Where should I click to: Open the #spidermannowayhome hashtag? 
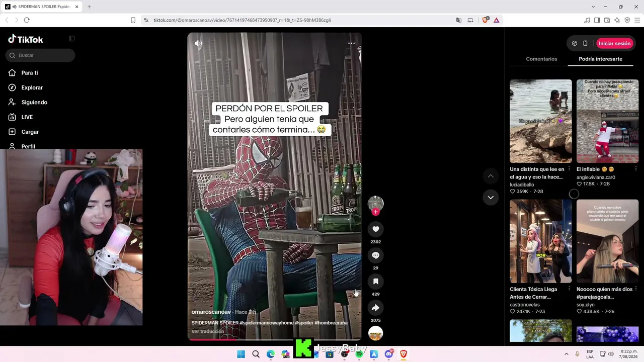point(266,323)
